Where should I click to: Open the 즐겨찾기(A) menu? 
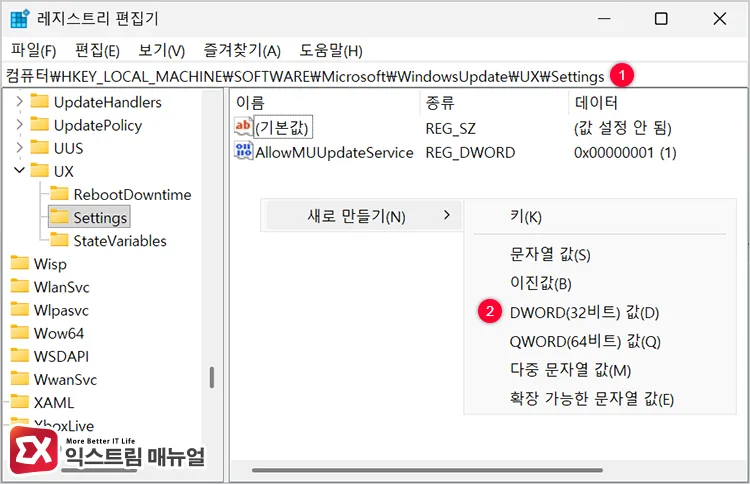pos(242,50)
